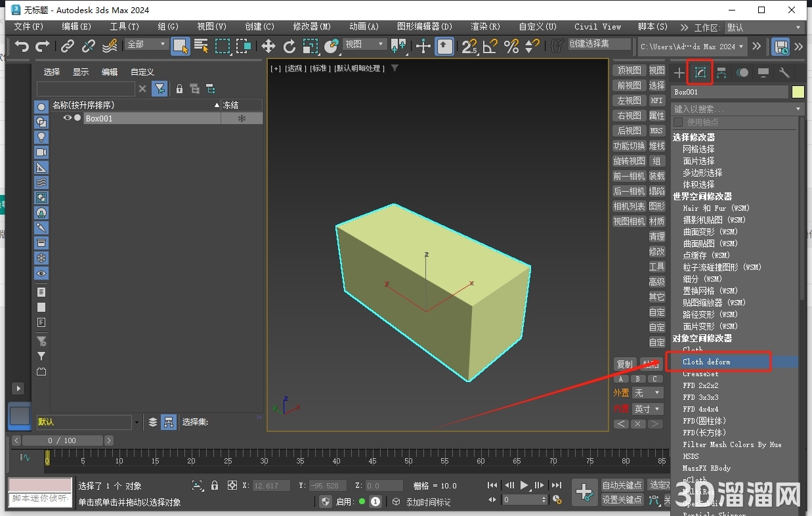Select FFD 4x4x4 in the modifier list
The width and height of the screenshot is (812, 516).
[x=700, y=409]
